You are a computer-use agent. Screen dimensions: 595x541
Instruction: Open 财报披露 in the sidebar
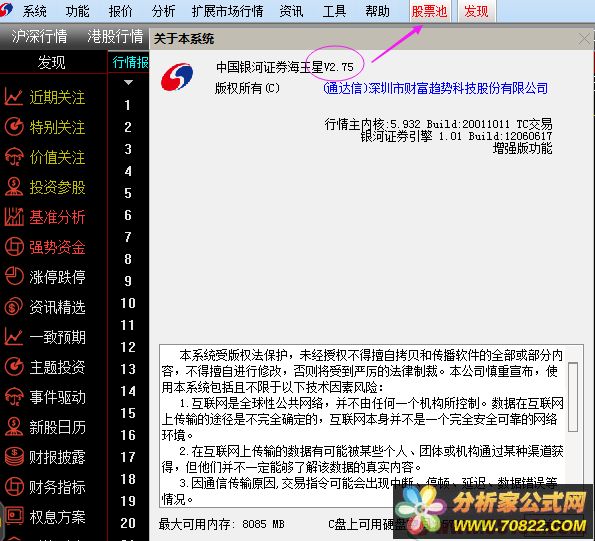point(57,457)
